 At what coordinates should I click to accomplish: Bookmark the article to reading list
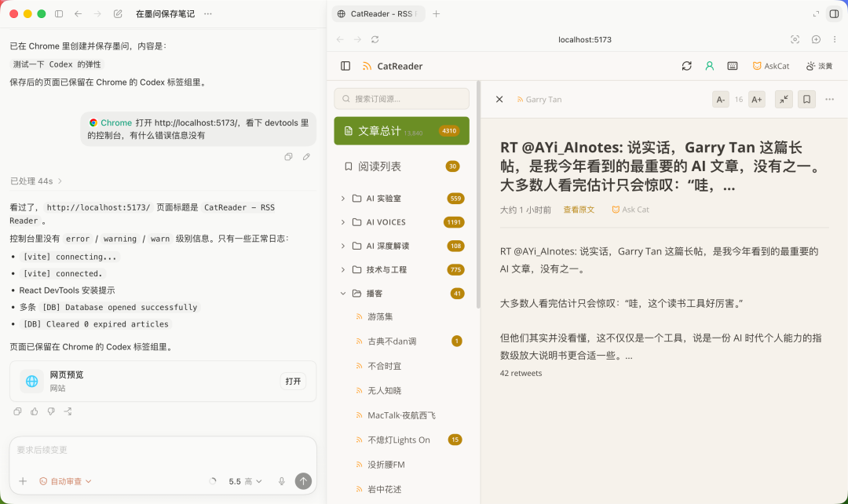[x=806, y=100]
